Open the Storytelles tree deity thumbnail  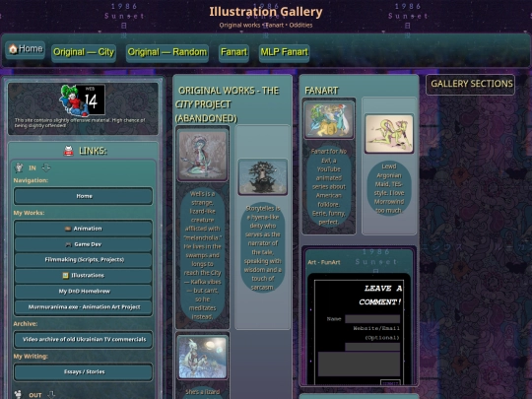pos(263,177)
